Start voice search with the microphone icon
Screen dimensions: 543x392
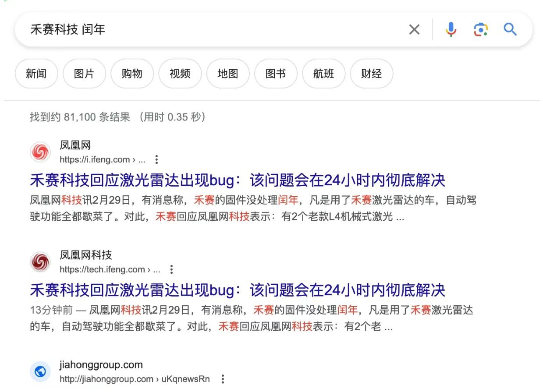451,29
